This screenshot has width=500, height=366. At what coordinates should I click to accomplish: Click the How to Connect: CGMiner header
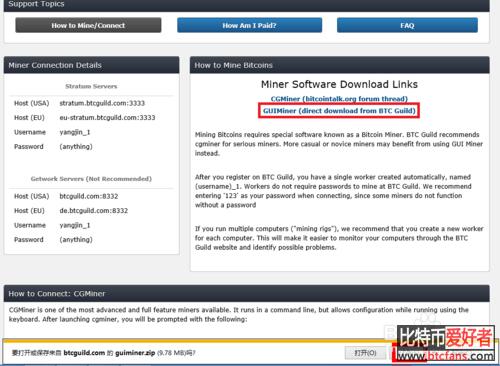click(x=247, y=293)
